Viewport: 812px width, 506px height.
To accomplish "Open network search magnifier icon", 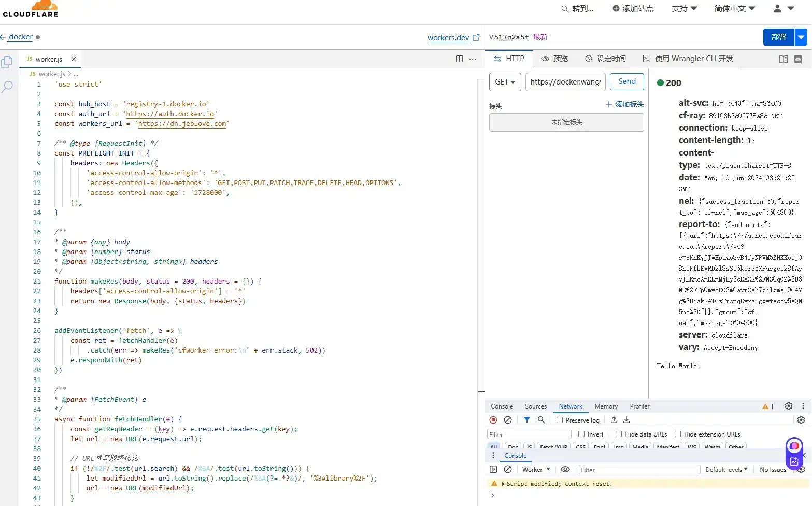I will coord(541,420).
